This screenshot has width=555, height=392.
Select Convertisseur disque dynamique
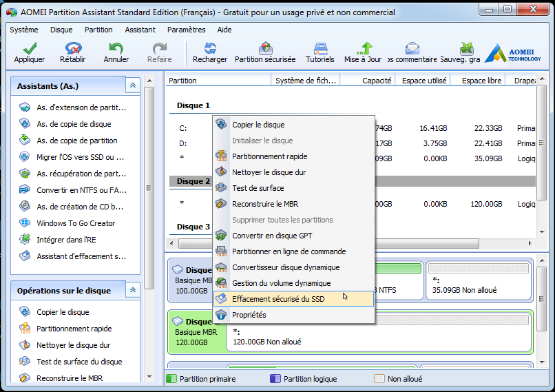pyautogui.click(x=294, y=267)
